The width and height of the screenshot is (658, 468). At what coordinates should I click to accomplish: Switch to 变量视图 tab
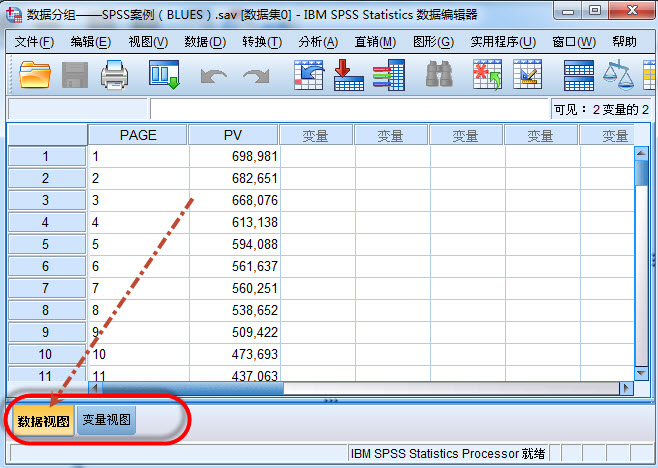click(107, 420)
